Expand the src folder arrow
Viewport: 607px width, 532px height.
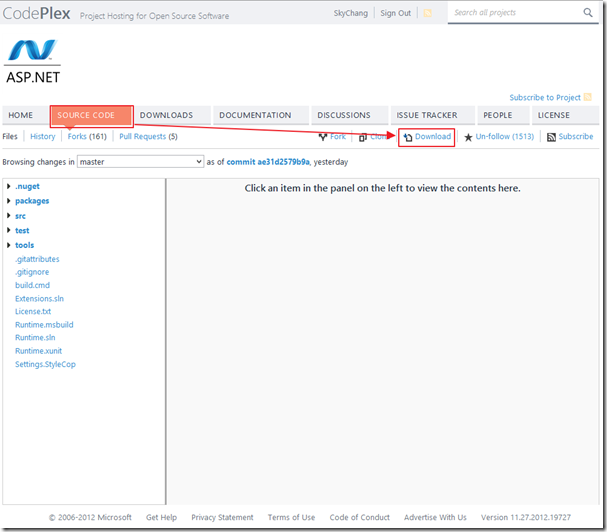[x=9, y=215]
